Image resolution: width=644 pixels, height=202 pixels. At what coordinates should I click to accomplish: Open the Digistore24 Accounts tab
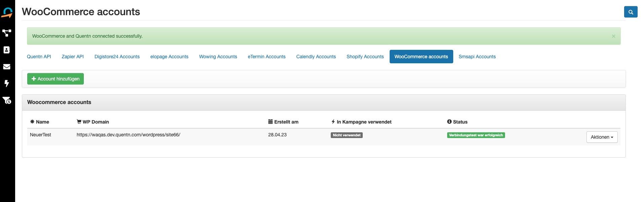[117, 57]
